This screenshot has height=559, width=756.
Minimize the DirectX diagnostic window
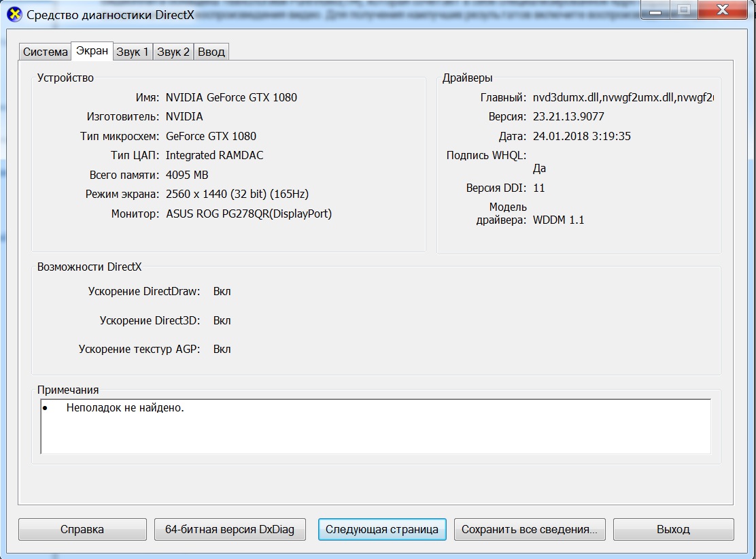(x=655, y=10)
